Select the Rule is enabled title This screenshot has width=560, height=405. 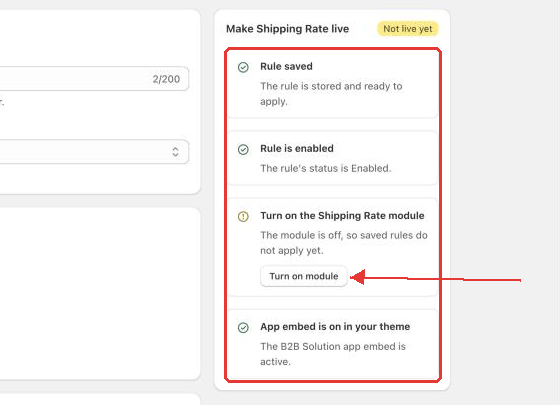click(297, 149)
